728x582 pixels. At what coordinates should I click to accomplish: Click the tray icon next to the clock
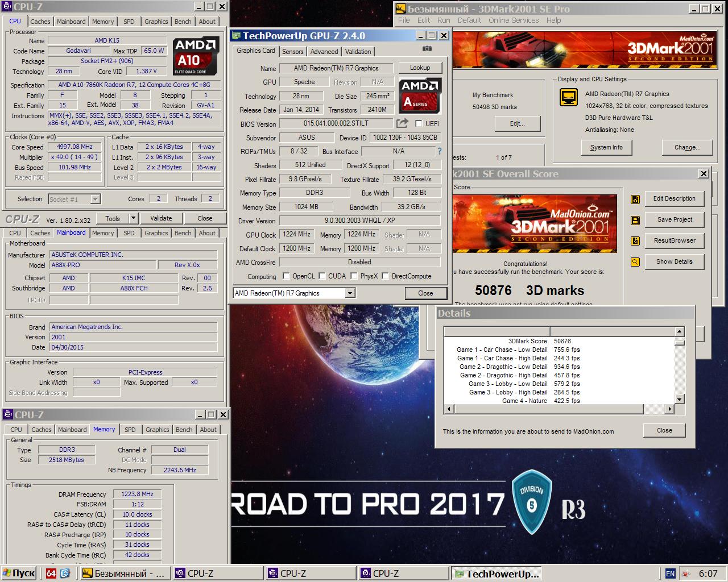point(686,574)
